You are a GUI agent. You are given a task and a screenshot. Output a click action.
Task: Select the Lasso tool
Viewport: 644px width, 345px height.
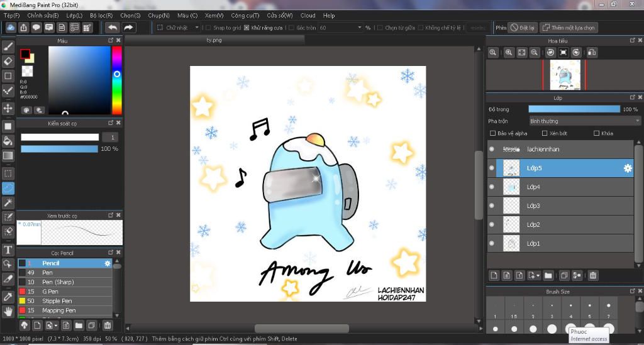click(x=8, y=188)
